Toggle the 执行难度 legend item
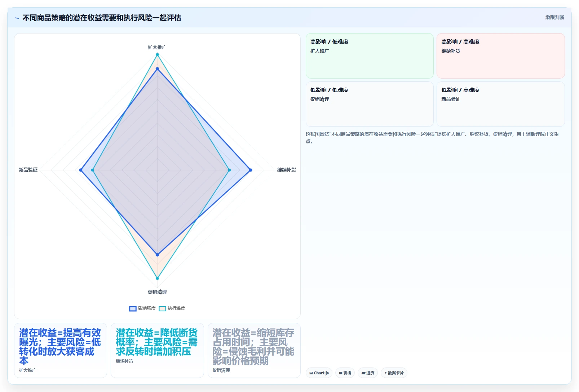Viewport: 579px width, 392px height. pos(172,308)
